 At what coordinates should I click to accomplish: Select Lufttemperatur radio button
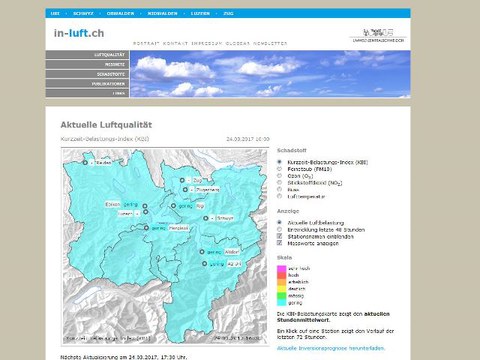[280, 196]
